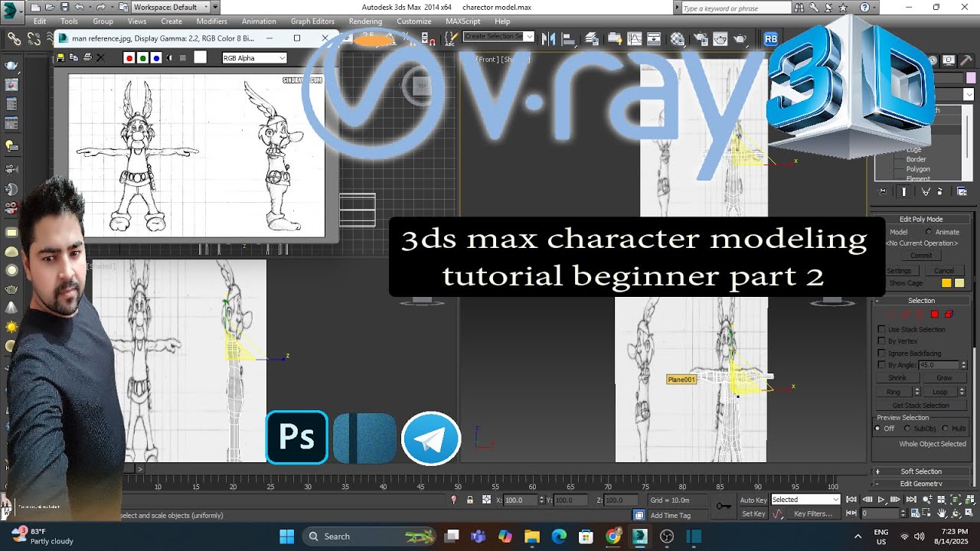
Task: Expand the Soft Selection rollout
Action: [921, 471]
